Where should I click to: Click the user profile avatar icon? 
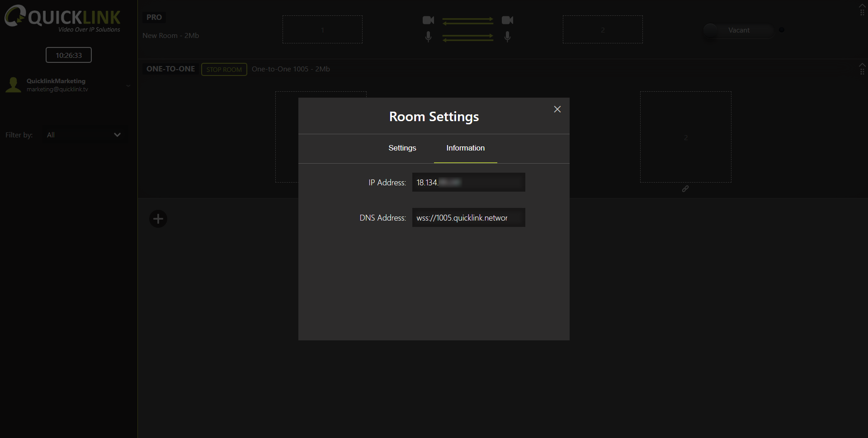pos(14,85)
